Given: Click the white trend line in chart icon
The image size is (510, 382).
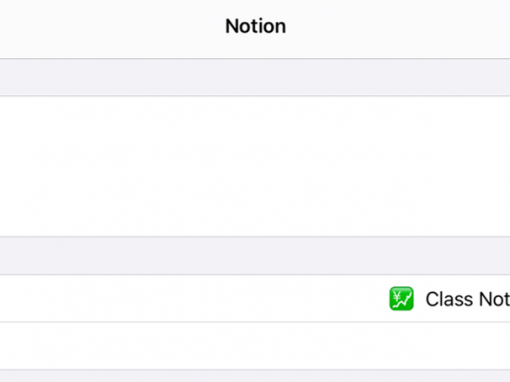Looking at the screenshot, I should (x=402, y=302).
